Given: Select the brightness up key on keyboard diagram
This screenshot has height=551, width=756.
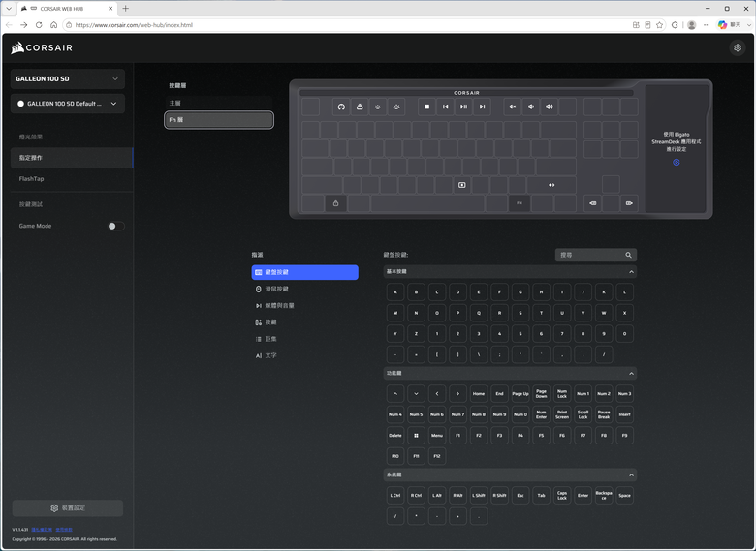Looking at the screenshot, I should tap(396, 107).
